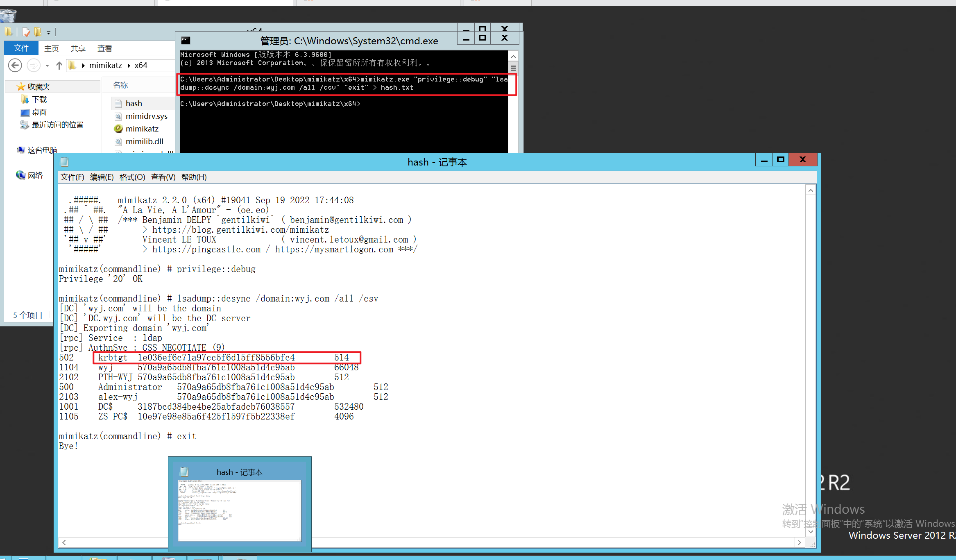Select the hash text file in list
Viewport: 956px width, 560px height.
pyautogui.click(x=134, y=103)
